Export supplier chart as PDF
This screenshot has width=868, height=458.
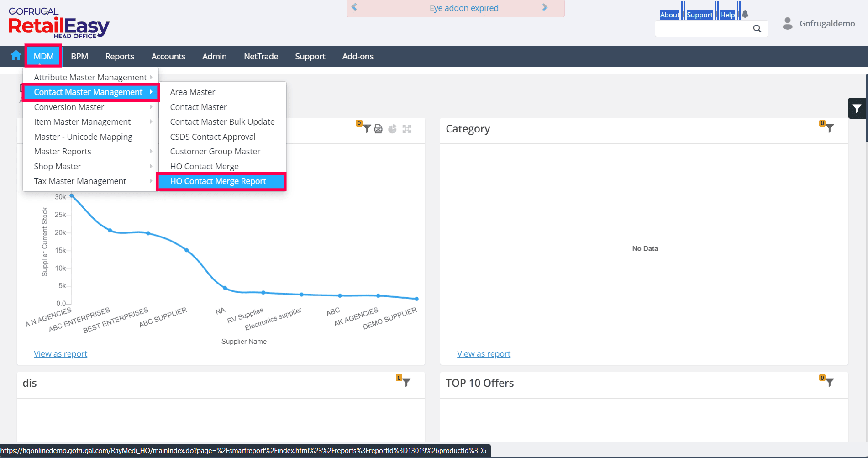(x=379, y=129)
